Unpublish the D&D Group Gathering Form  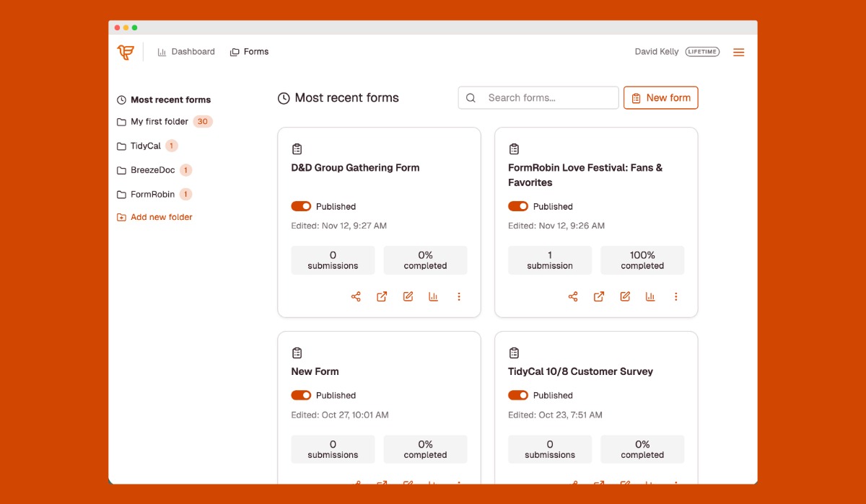click(x=301, y=206)
